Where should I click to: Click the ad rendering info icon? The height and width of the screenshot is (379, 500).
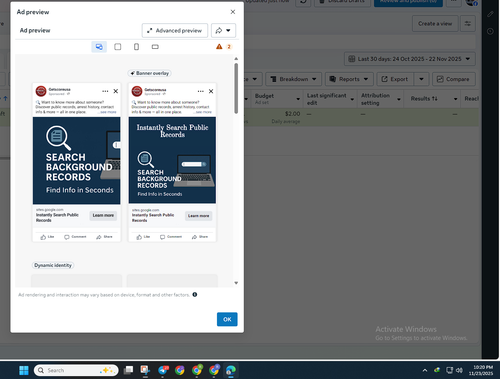pyautogui.click(x=195, y=295)
